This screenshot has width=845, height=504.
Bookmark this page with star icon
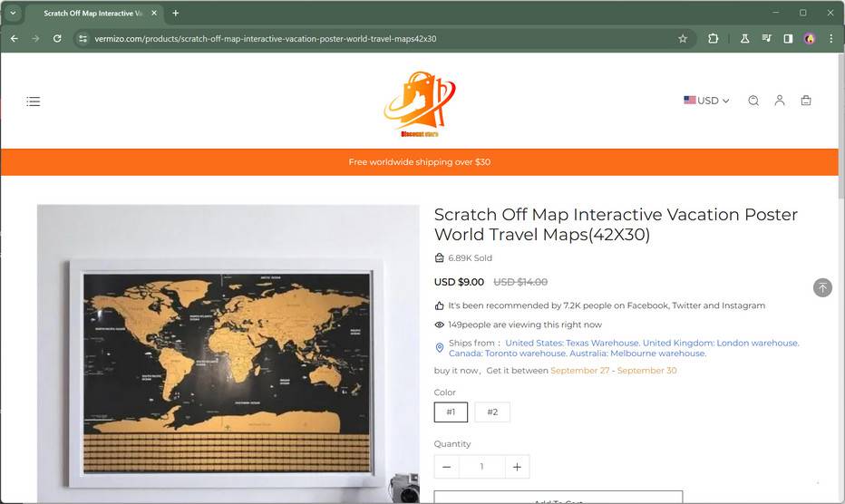[x=683, y=39]
